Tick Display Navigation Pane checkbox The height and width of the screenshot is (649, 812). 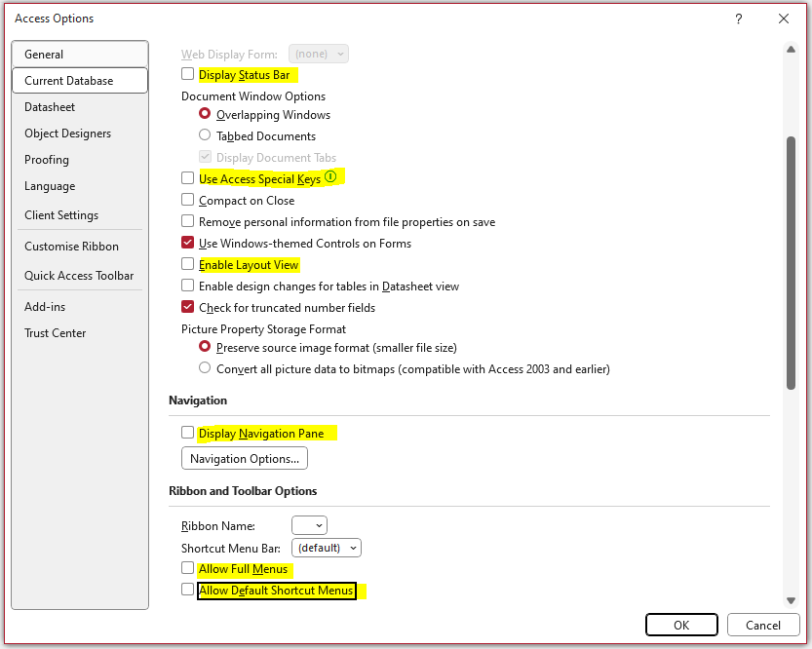coord(187,433)
